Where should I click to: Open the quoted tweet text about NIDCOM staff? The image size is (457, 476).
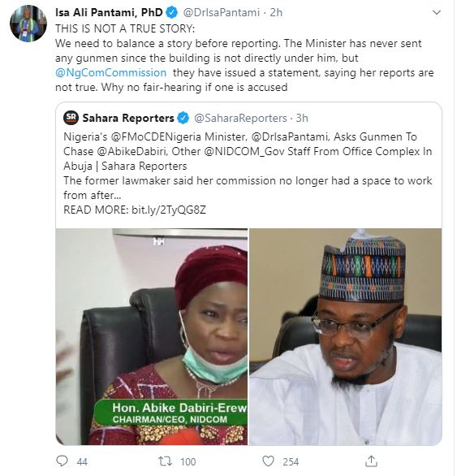[x=248, y=173]
